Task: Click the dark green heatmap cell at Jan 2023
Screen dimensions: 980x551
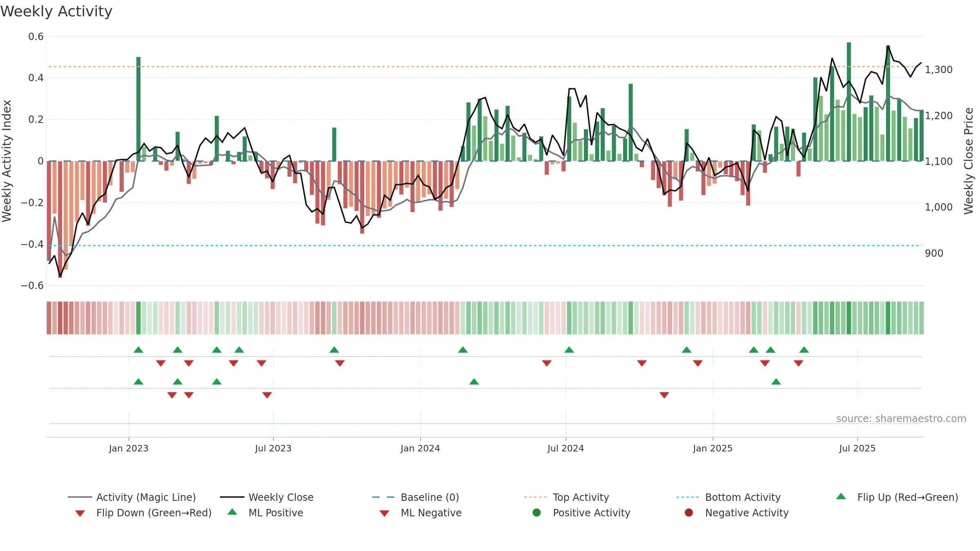Action: click(x=138, y=318)
